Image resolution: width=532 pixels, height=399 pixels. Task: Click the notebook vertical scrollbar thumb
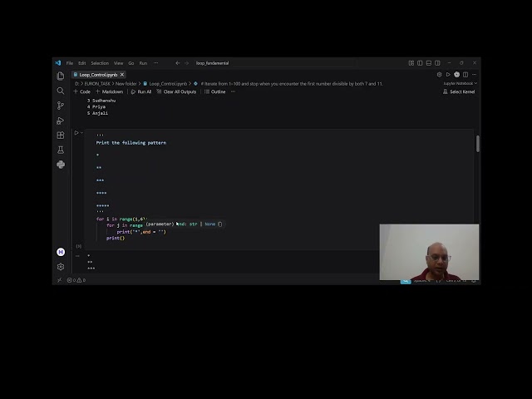[477, 144]
